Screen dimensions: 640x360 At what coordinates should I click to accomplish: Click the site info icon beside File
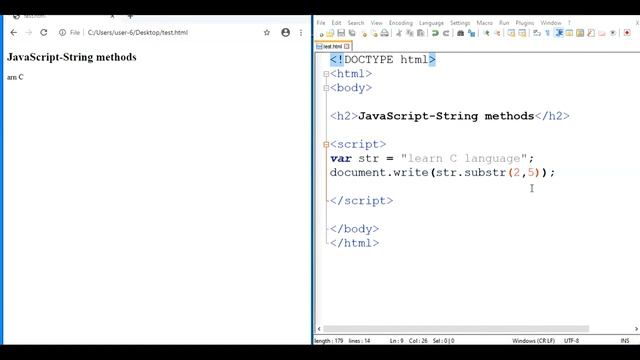point(62,32)
